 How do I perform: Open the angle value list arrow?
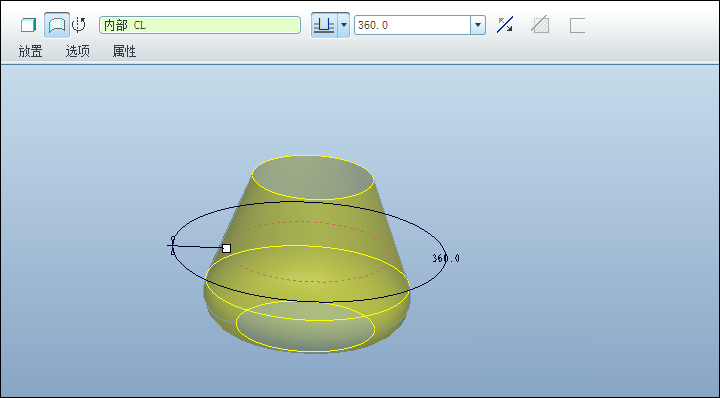click(478, 25)
